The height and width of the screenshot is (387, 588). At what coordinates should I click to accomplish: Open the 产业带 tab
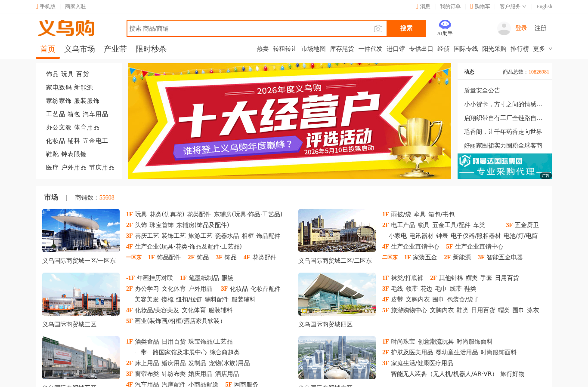pos(115,49)
